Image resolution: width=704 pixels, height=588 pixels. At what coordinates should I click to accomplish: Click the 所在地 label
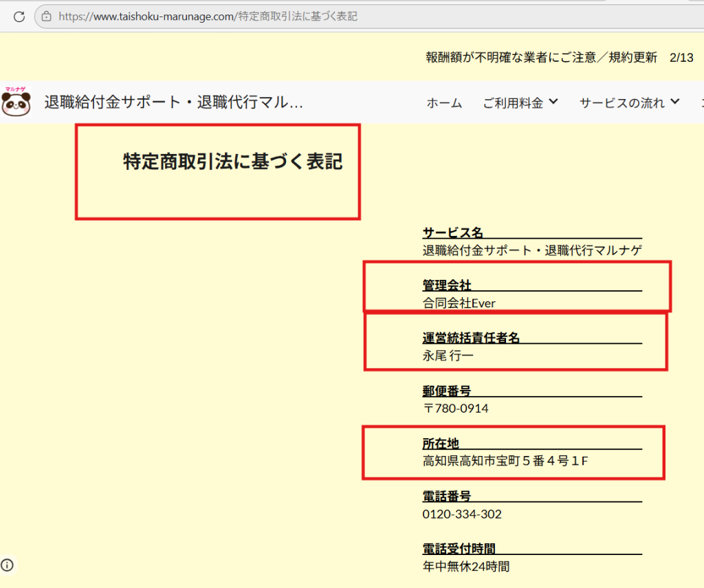pyautogui.click(x=441, y=444)
